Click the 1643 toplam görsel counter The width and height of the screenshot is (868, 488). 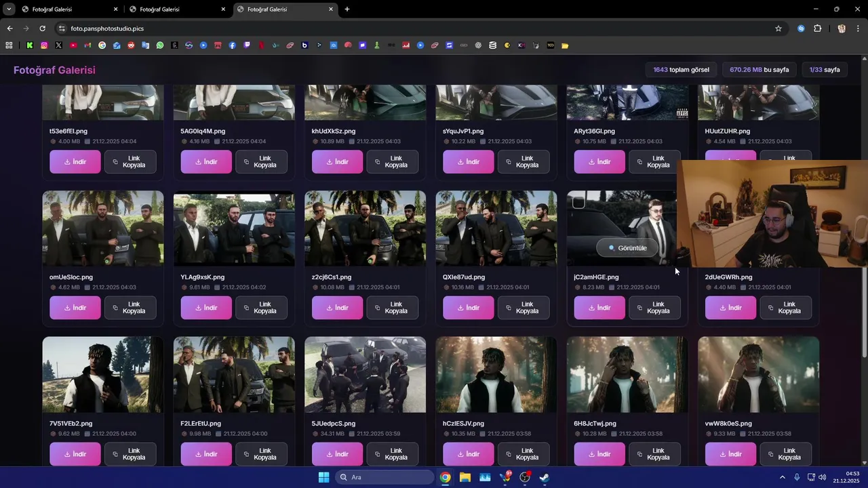tap(682, 70)
